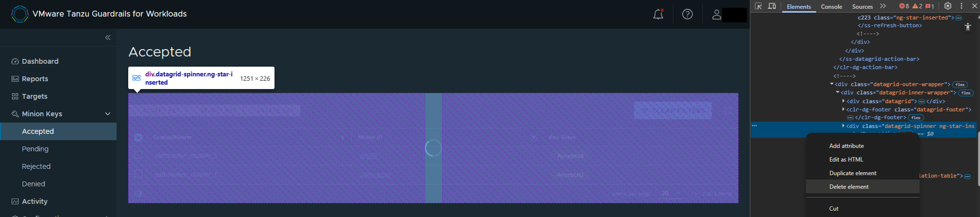Click the yellow warnings count badge
The height and width of the screenshot is (217, 980).
pos(917,6)
